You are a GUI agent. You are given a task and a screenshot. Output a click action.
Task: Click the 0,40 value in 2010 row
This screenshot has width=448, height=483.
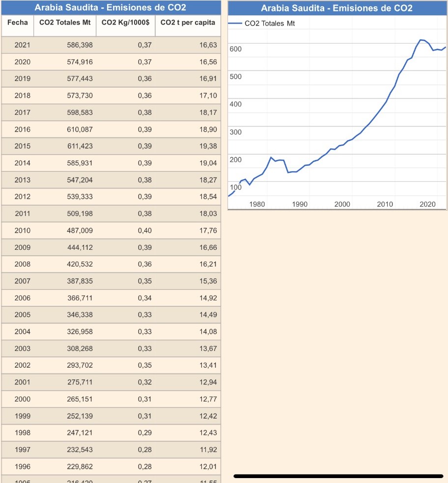click(145, 231)
